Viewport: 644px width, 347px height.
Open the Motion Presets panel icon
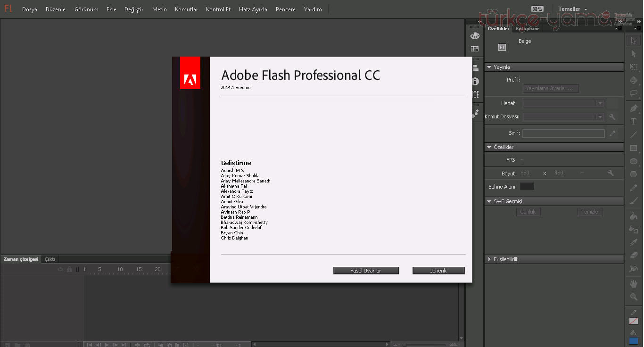(475, 114)
